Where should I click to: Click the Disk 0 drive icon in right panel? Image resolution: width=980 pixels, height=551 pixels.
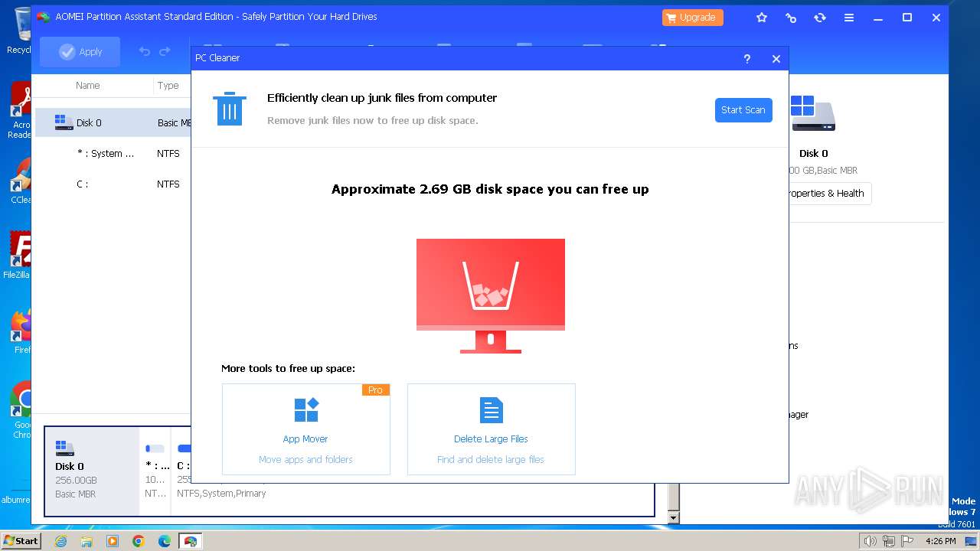click(813, 113)
